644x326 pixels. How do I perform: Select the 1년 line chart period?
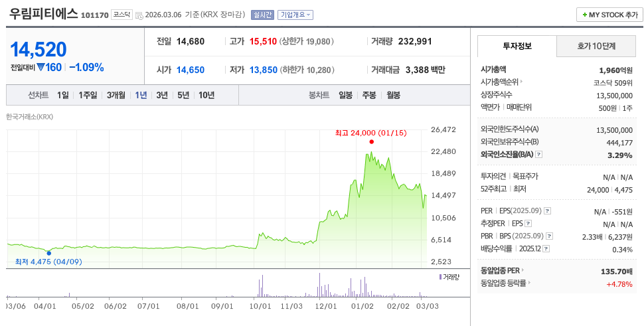(x=141, y=95)
